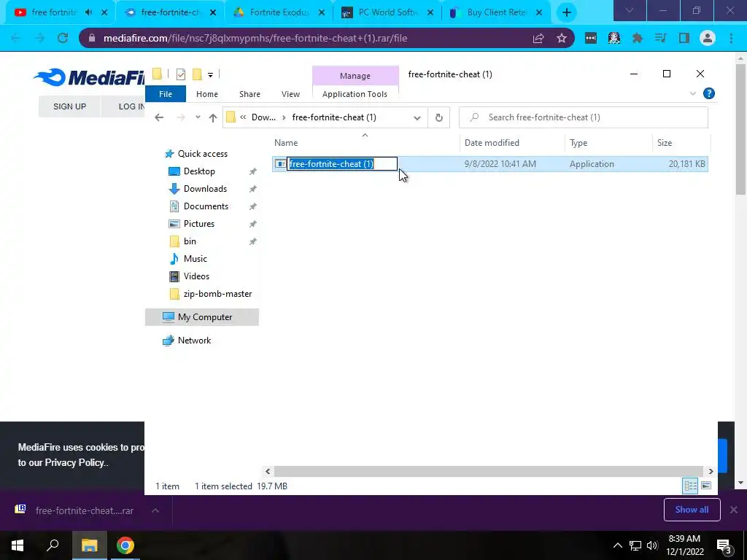Open Chrome's three-dot menu
The height and width of the screenshot is (560, 747).
click(x=731, y=38)
